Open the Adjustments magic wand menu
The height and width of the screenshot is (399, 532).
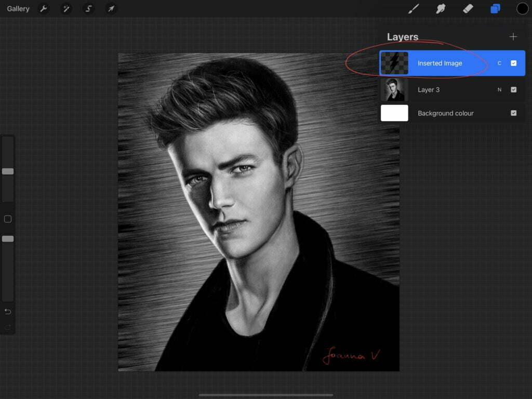coord(66,9)
